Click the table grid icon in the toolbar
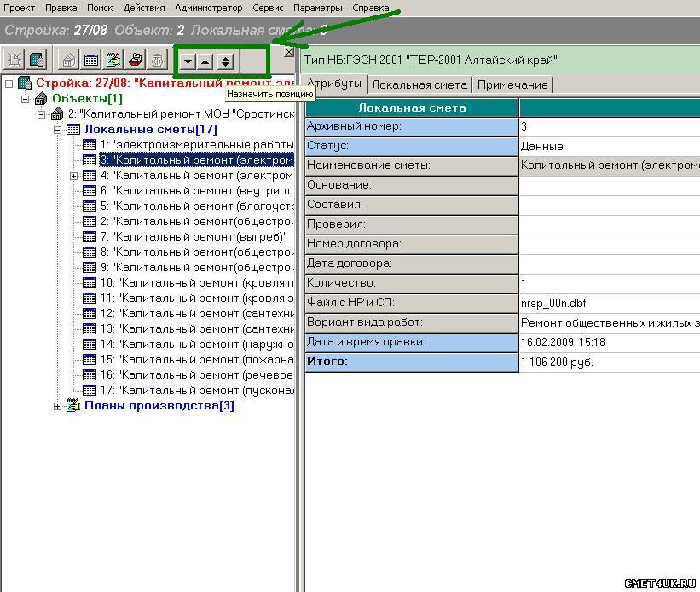 [90, 61]
